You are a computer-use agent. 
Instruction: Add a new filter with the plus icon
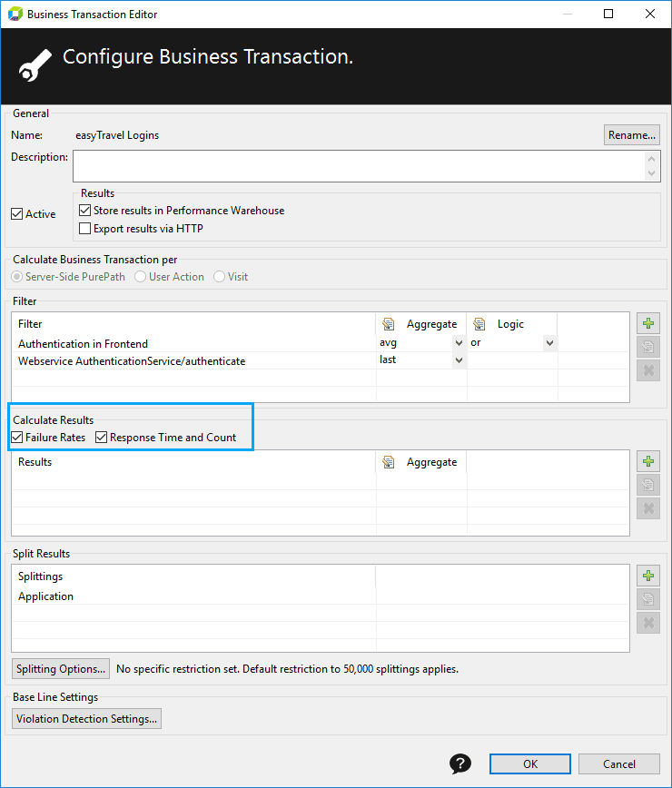(647, 323)
